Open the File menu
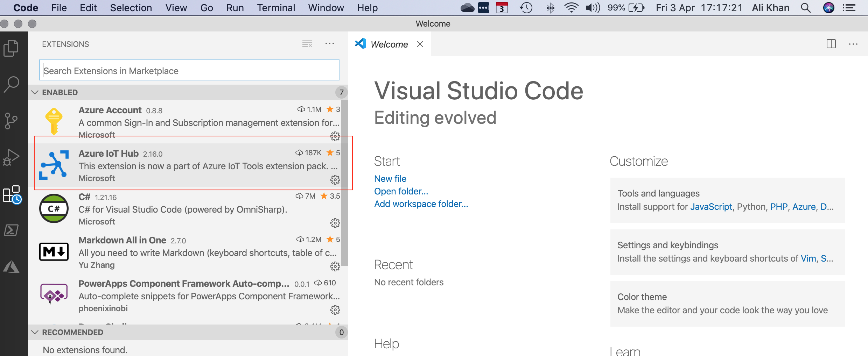Image resolution: width=868 pixels, height=356 pixels. click(59, 8)
